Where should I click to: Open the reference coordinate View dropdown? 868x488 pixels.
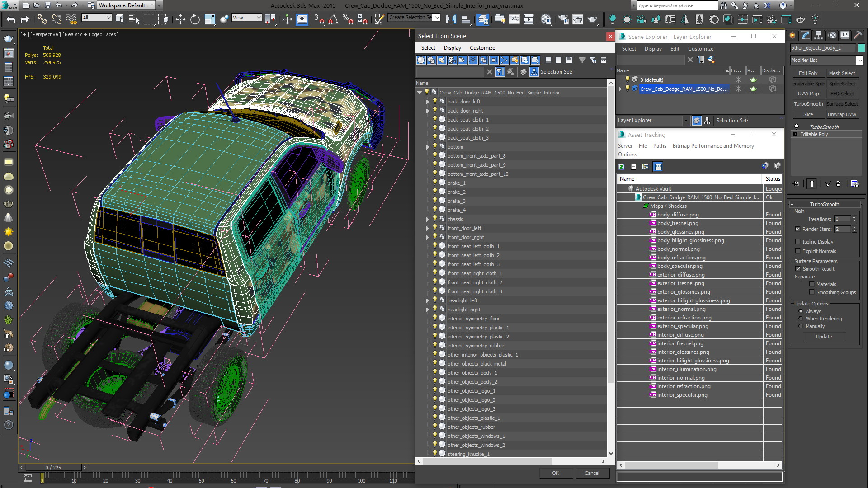[x=247, y=18]
